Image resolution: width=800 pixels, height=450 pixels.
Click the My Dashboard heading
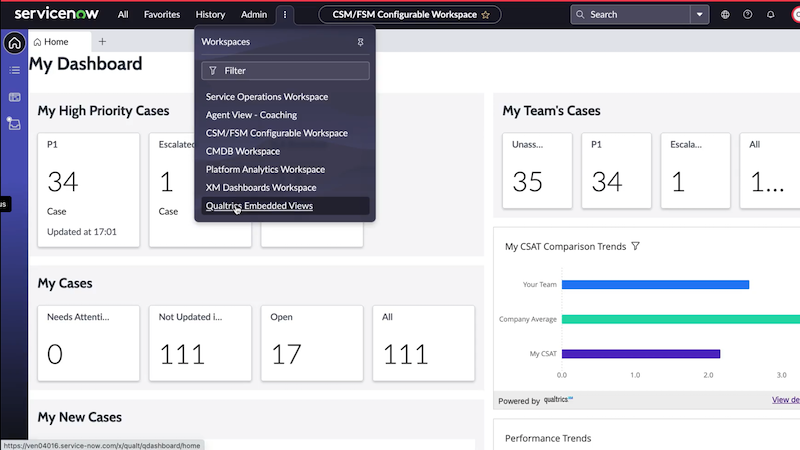[x=86, y=64]
